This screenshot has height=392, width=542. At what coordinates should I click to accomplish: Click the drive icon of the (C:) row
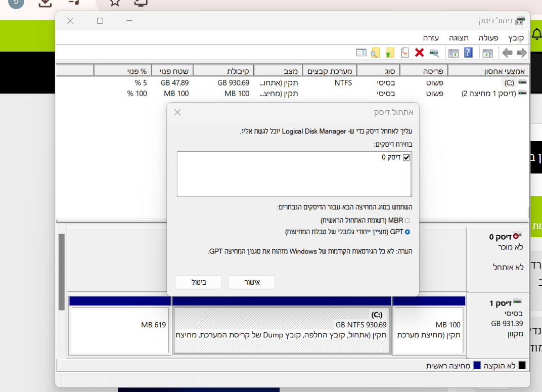tap(523, 82)
